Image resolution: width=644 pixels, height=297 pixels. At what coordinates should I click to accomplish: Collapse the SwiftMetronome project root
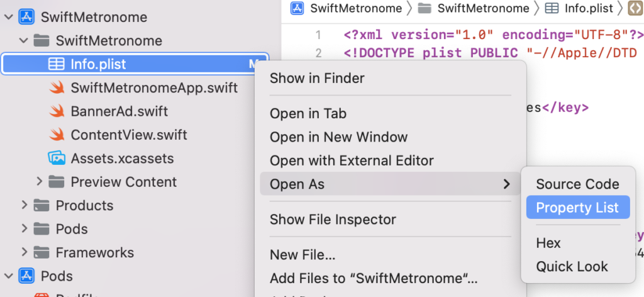pos(8,17)
